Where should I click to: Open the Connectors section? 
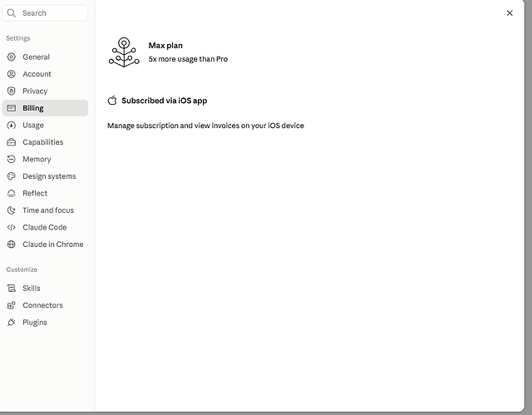(45, 305)
